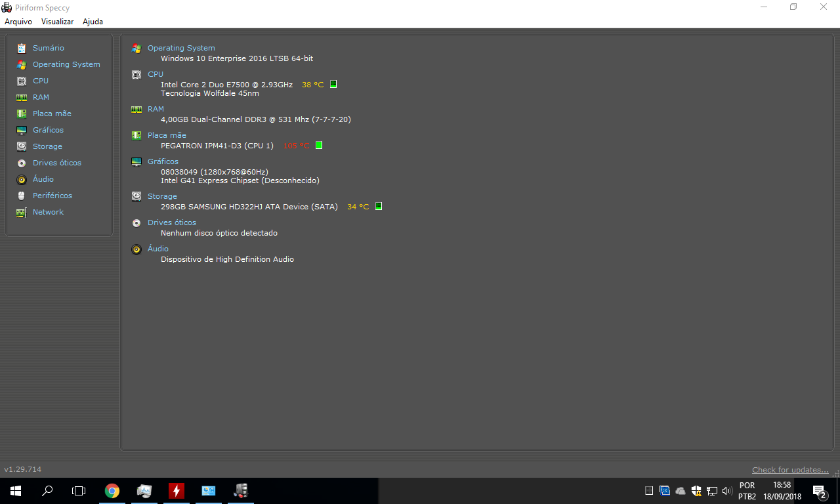
Task: Click the Áudio speaker icon in summary
Action: (136, 249)
